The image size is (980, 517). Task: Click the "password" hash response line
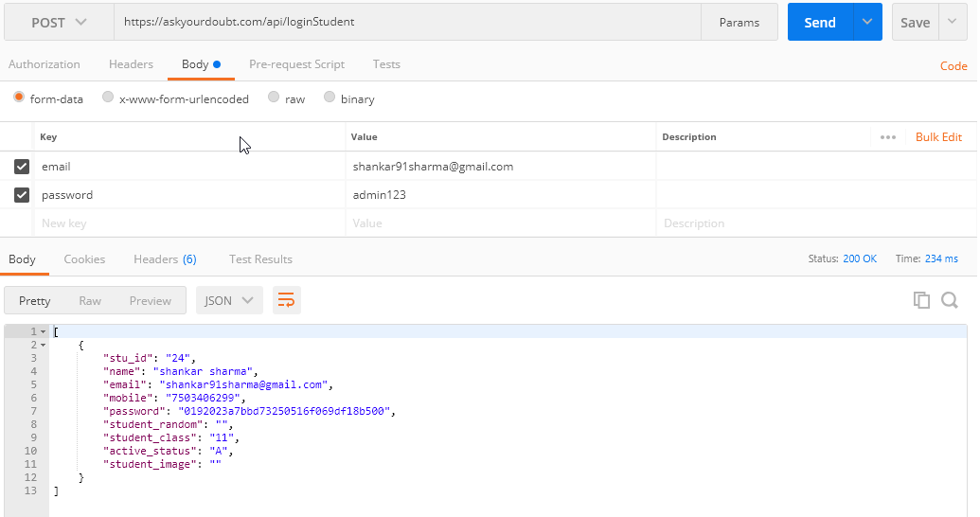coord(249,411)
